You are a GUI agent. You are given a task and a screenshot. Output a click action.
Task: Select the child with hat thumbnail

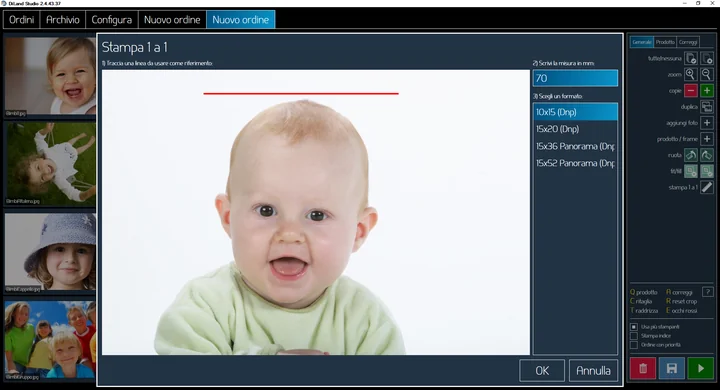50,252
